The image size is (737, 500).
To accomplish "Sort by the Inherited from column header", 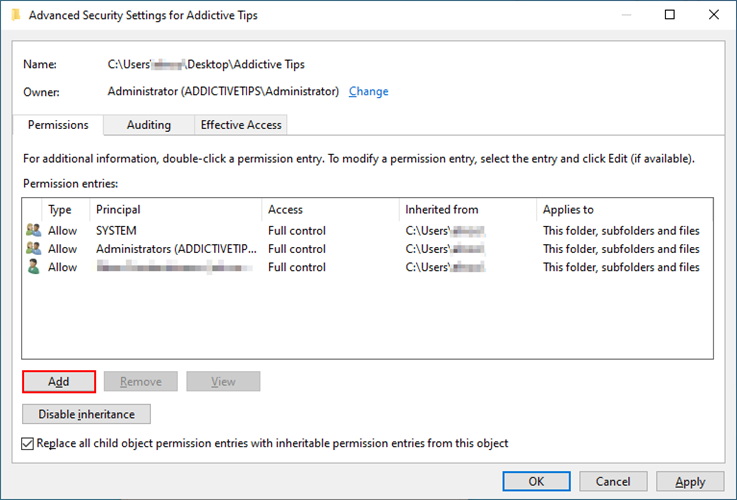I will click(468, 210).
